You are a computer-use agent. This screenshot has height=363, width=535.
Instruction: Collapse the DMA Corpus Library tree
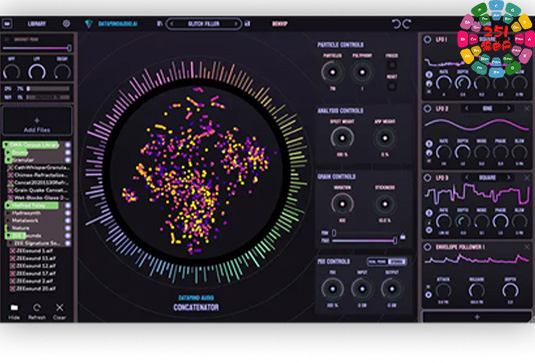(x=6, y=145)
